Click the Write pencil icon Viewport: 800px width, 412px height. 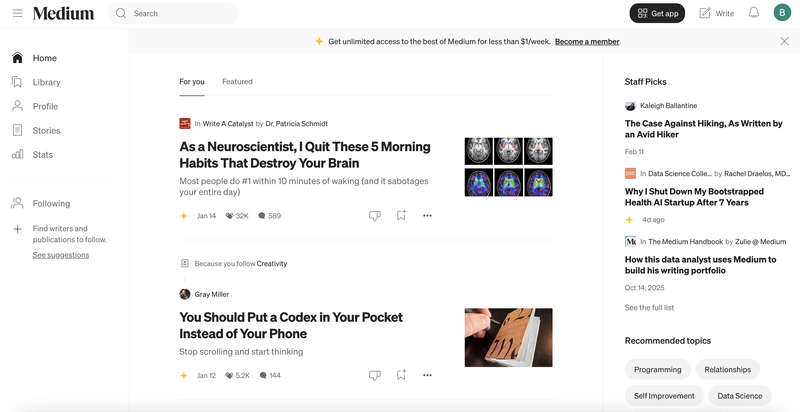point(705,13)
